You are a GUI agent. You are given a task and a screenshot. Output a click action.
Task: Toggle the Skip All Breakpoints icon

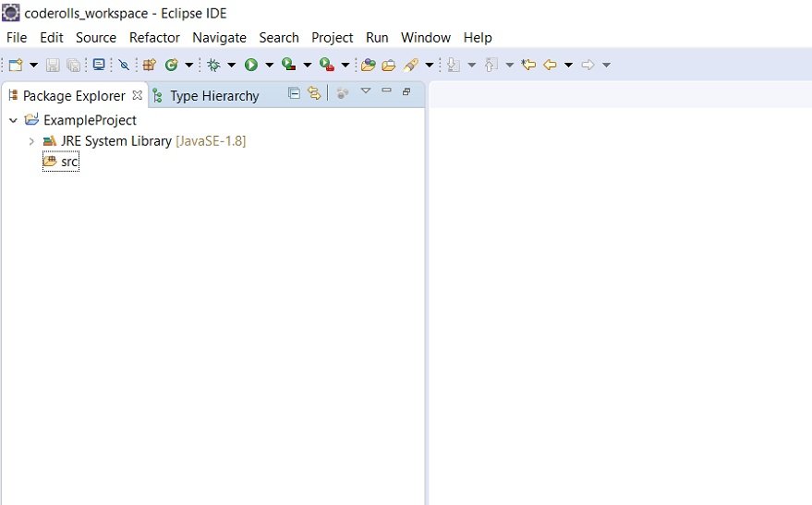click(124, 65)
